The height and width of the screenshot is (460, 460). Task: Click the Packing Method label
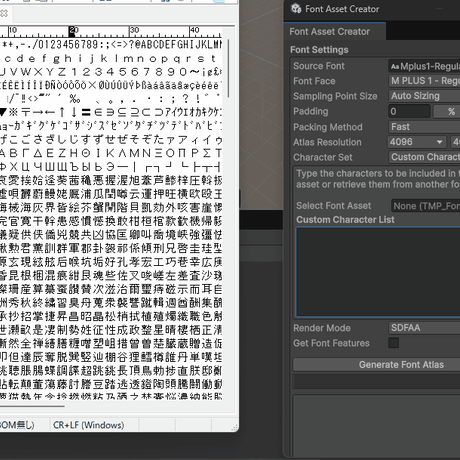pyautogui.click(x=328, y=127)
